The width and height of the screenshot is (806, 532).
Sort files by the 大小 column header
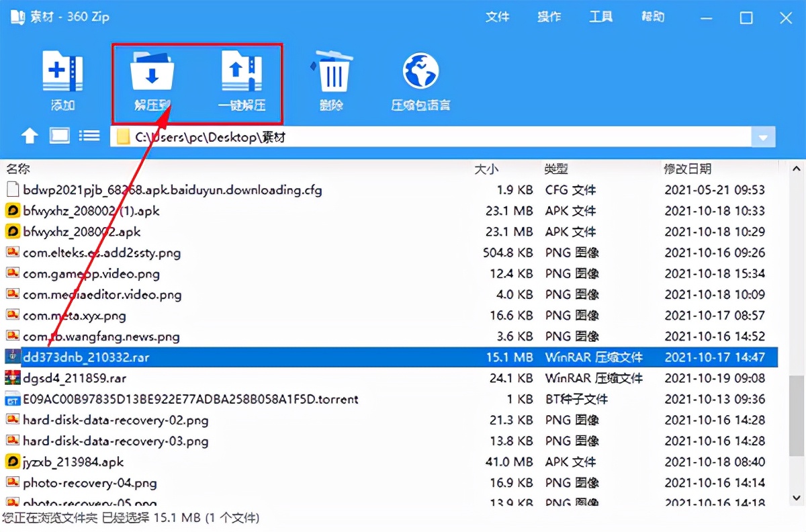click(x=487, y=169)
